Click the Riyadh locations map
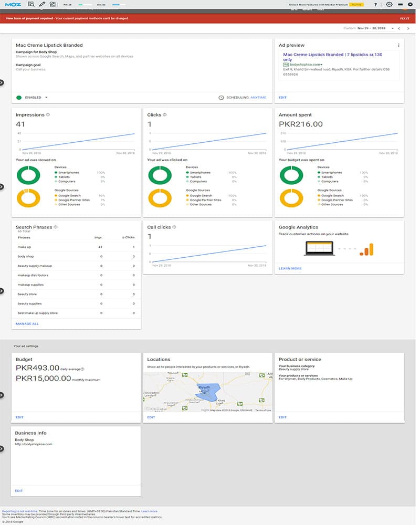Screen dimensions: 420x525 (x=208, y=392)
